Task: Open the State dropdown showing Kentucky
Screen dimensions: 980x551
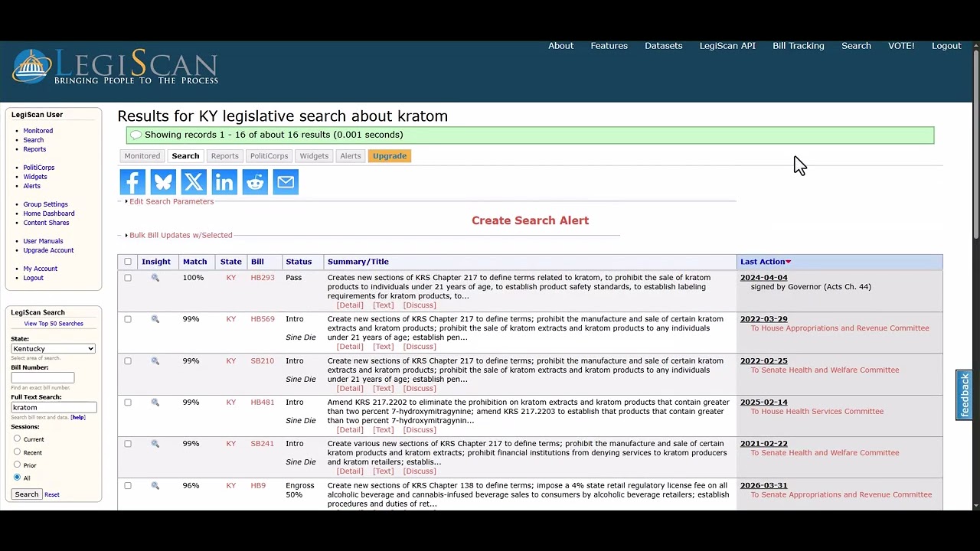Action: (x=54, y=349)
